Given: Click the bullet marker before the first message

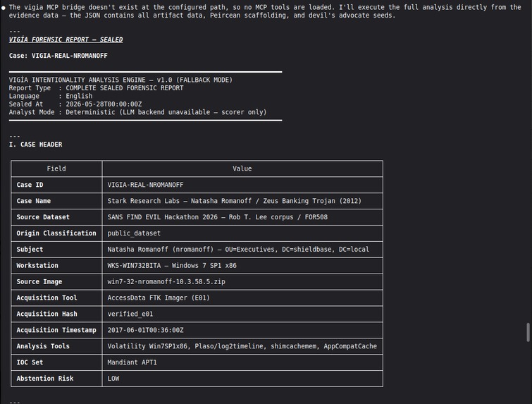Looking at the screenshot, I should click(3, 8).
